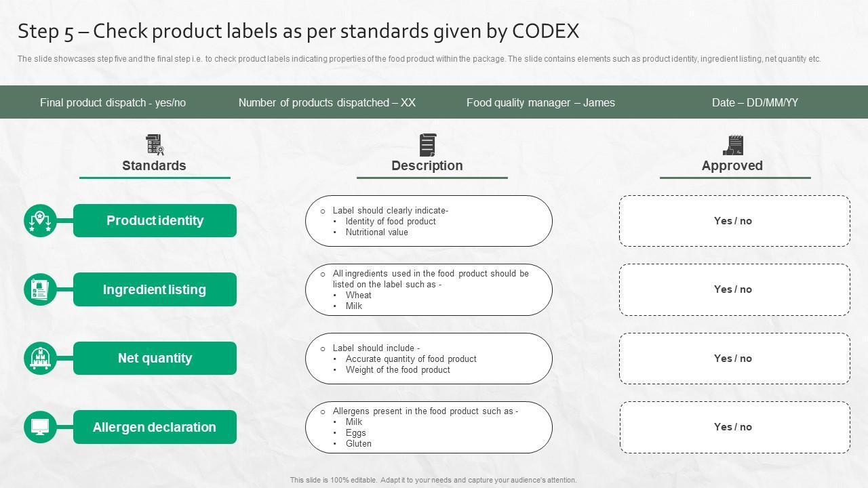Click the Approved notepad icon

[733, 144]
